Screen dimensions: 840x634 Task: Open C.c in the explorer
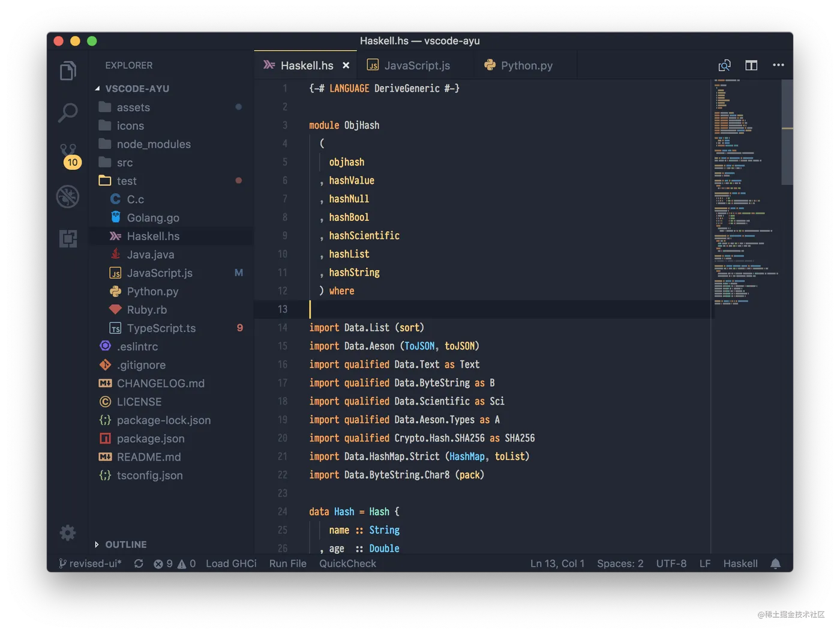point(171,199)
